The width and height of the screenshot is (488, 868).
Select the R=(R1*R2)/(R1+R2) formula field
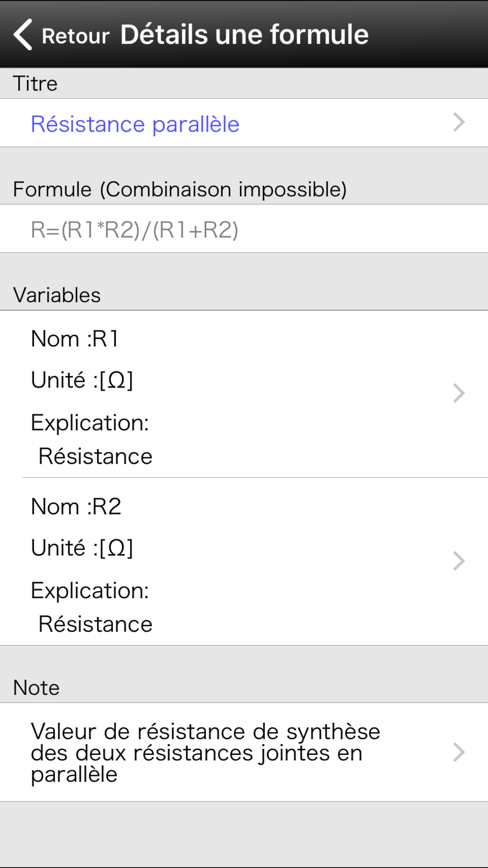pos(135,230)
